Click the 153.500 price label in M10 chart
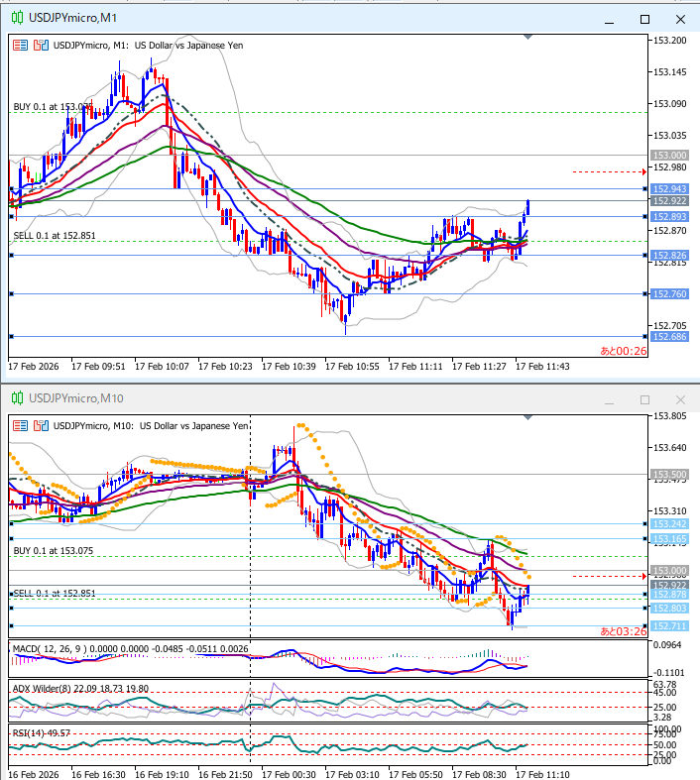Screen dimensions: 700x780 tap(667, 475)
